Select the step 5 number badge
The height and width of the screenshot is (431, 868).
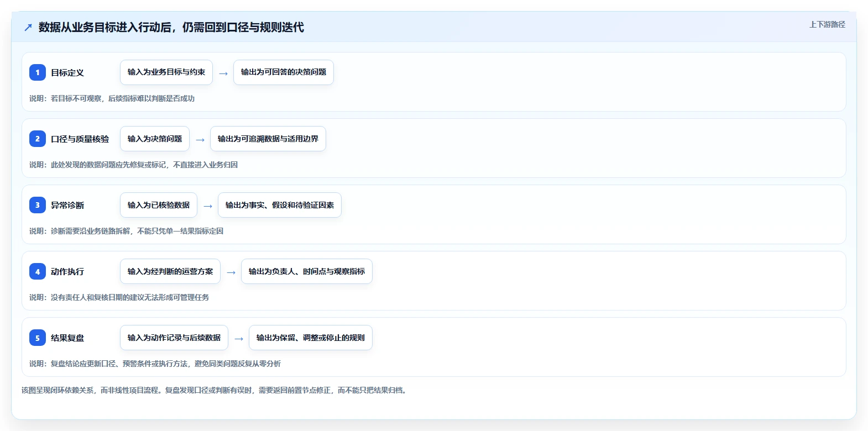click(x=38, y=338)
